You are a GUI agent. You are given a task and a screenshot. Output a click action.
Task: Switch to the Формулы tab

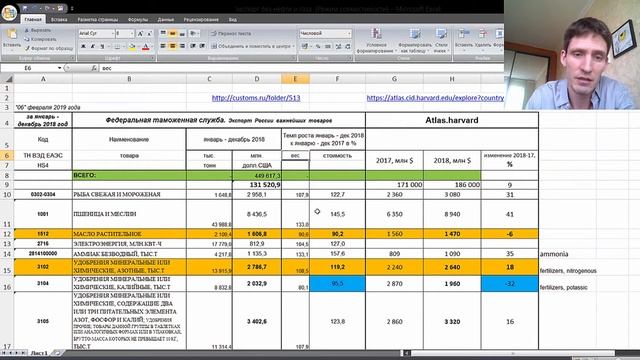click(x=138, y=19)
